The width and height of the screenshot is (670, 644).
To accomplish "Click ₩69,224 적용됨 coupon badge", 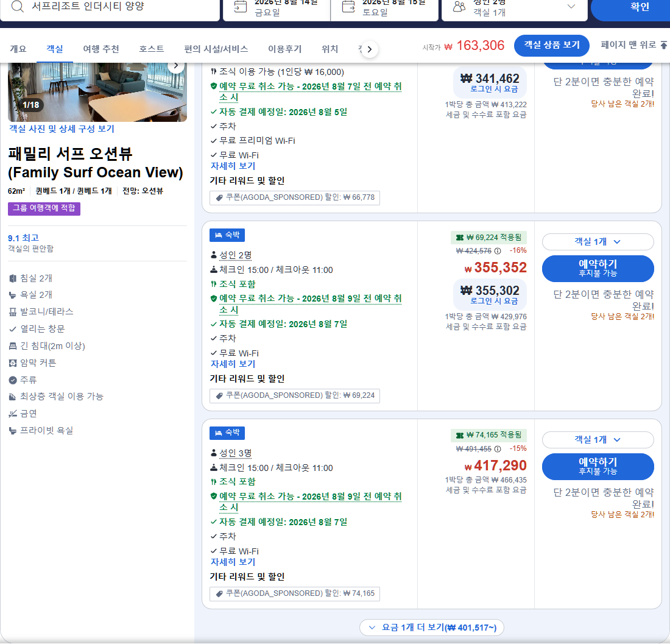I will coord(488,238).
